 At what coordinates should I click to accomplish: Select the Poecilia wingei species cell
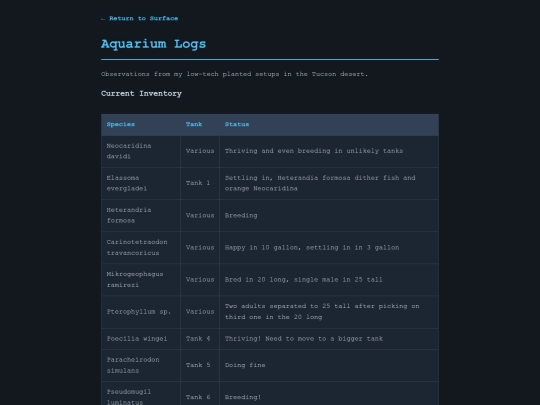pos(141,339)
